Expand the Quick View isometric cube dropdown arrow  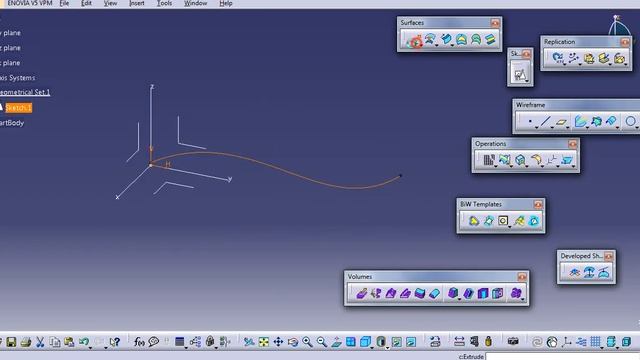click(x=371, y=347)
